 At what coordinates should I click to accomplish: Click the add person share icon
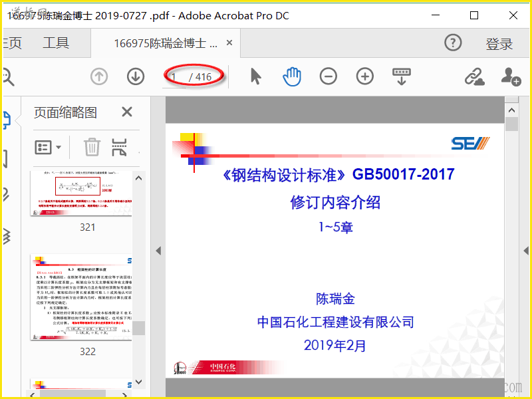(511, 76)
